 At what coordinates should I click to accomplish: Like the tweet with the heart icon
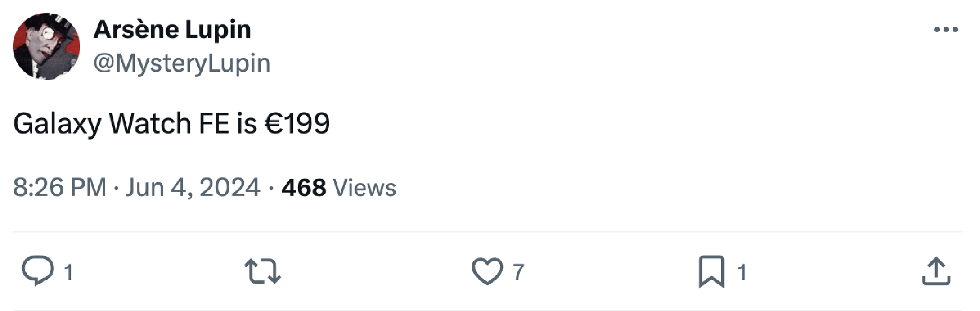tap(487, 271)
